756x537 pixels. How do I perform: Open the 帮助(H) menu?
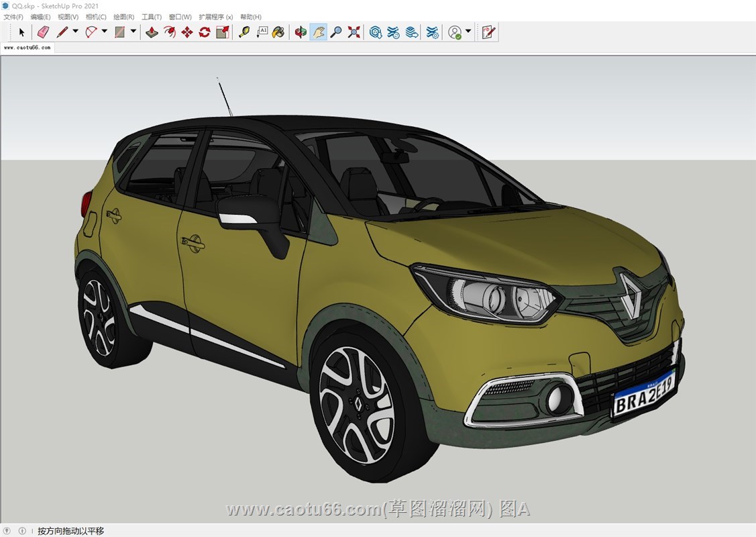[251, 17]
